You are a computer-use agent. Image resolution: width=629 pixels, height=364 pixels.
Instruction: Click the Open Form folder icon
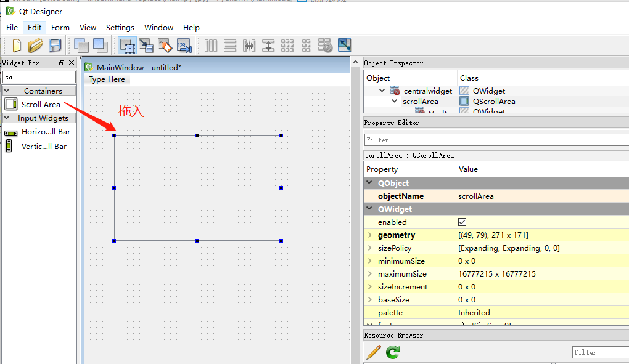coord(35,46)
